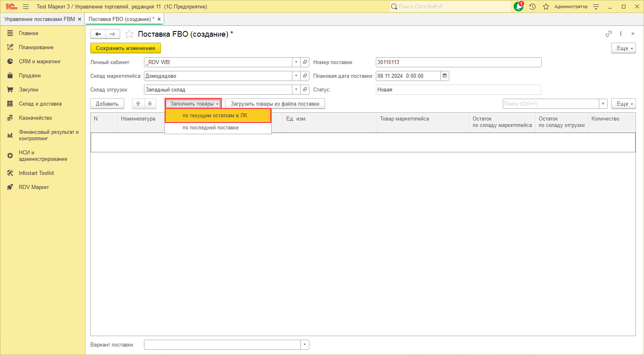The image size is (644, 355).
Task: Go forward with the right arrow button
Action: (x=113, y=34)
